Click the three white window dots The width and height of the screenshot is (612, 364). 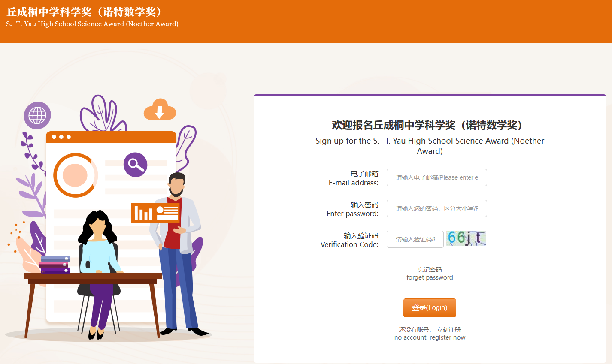pos(61,137)
